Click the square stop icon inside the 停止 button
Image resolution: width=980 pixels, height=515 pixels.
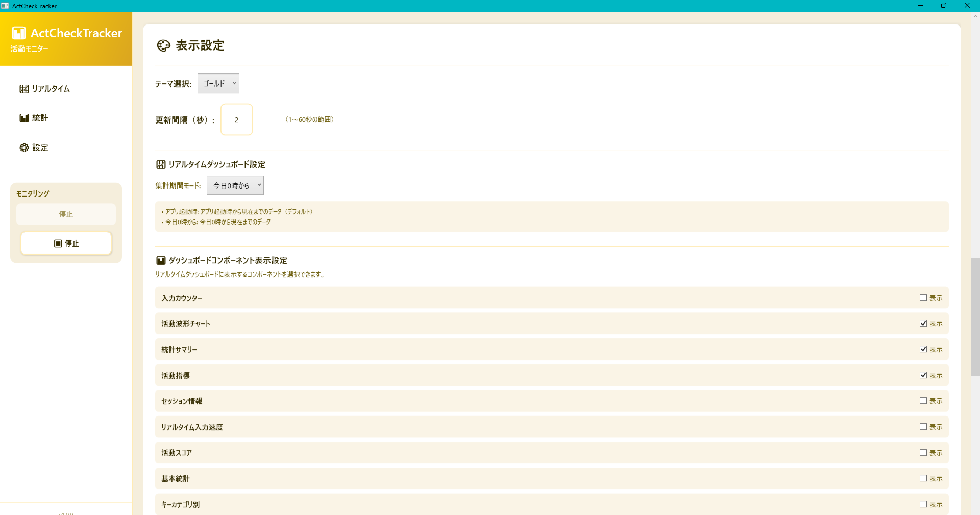[58, 243]
